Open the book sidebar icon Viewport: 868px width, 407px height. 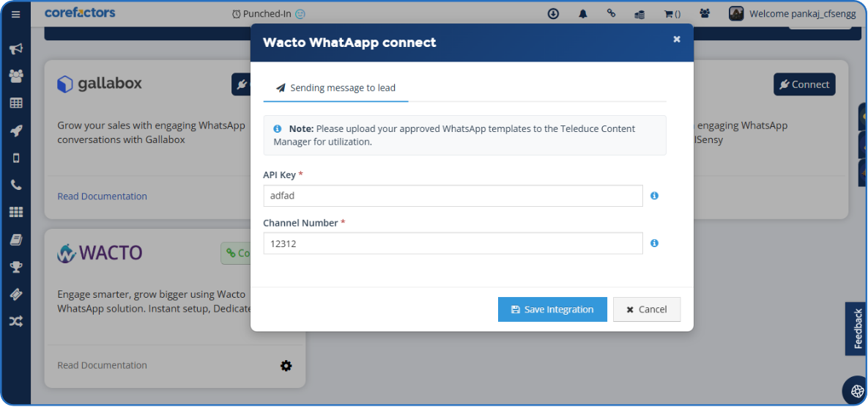coord(16,240)
